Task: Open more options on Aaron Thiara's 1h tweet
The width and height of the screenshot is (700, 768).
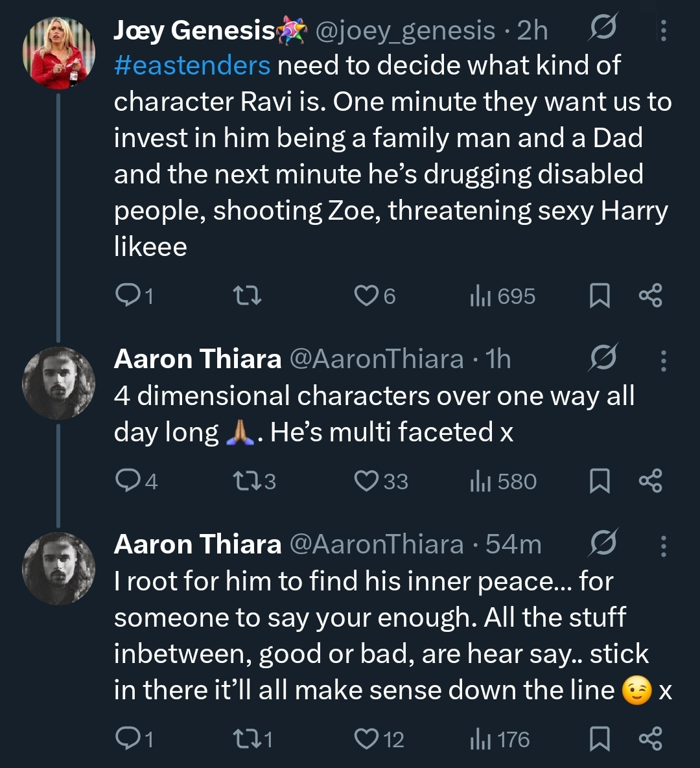Action: [663, 360]
